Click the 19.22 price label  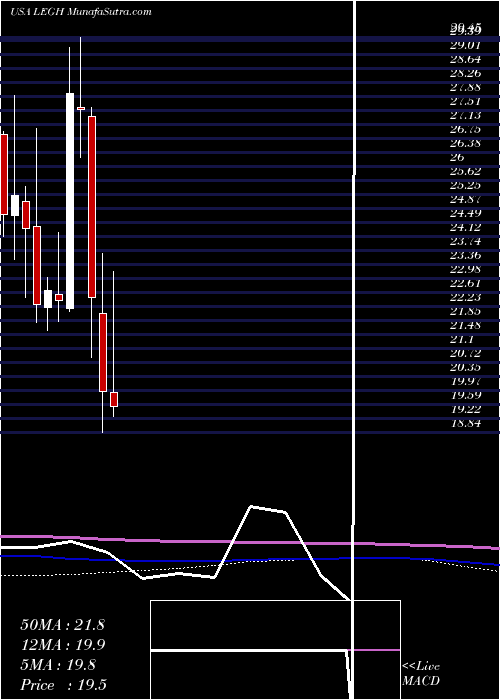465,409
